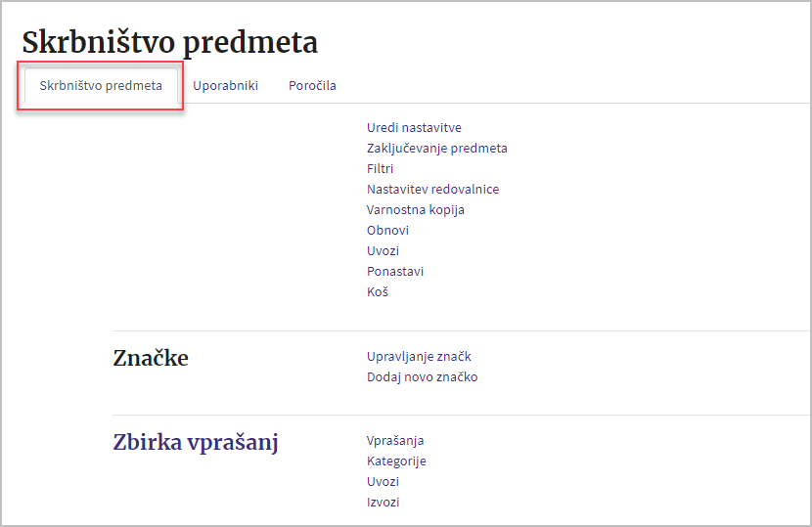Screen dimensions: 812x527
Task: Click the Ponastavi link
Action: pyautogui.click(x=395, y=271)
